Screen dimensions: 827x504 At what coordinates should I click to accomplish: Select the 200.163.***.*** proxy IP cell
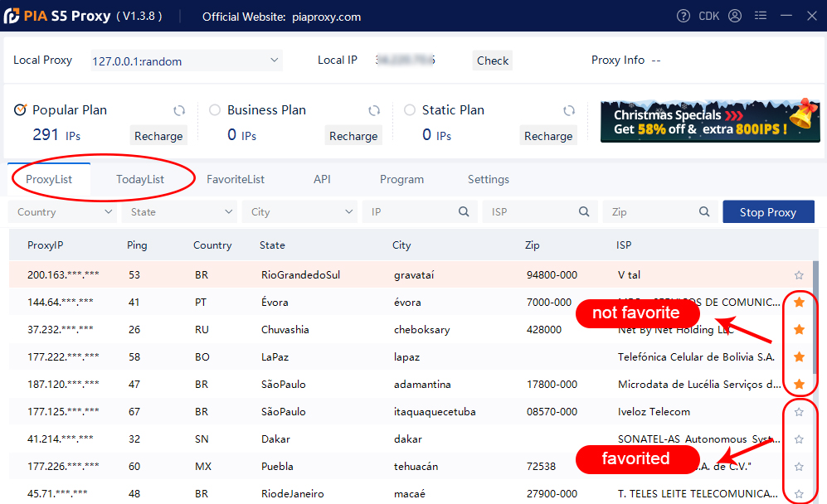63,274
